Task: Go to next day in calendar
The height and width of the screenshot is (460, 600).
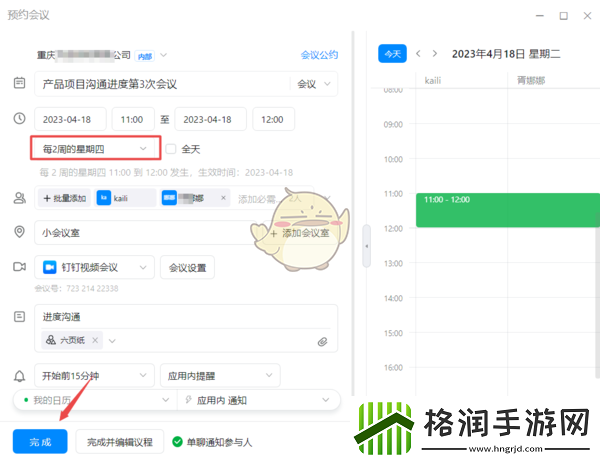Action: (435, 53)
